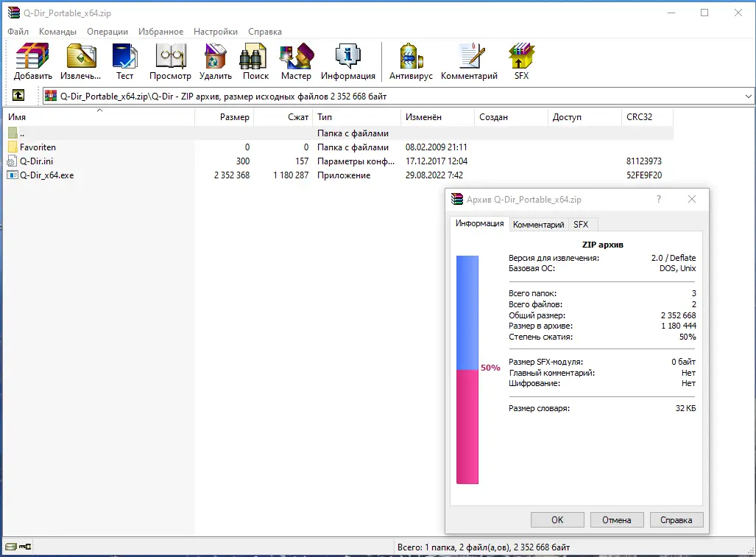Image resolution: width=756 pixels, height=557 pixels.
Task: Sort by the Тип column header
Action: [357, 117]
